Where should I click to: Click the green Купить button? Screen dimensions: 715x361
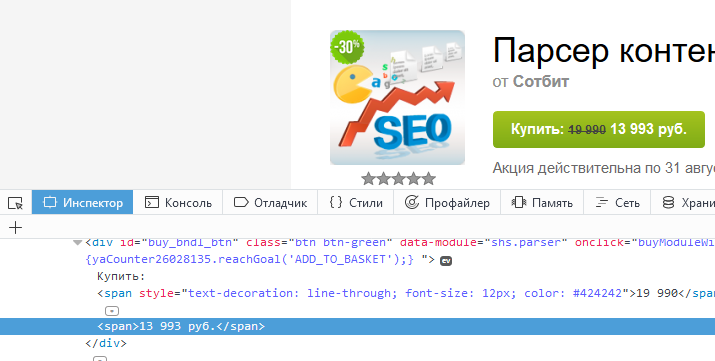[599, 129]
